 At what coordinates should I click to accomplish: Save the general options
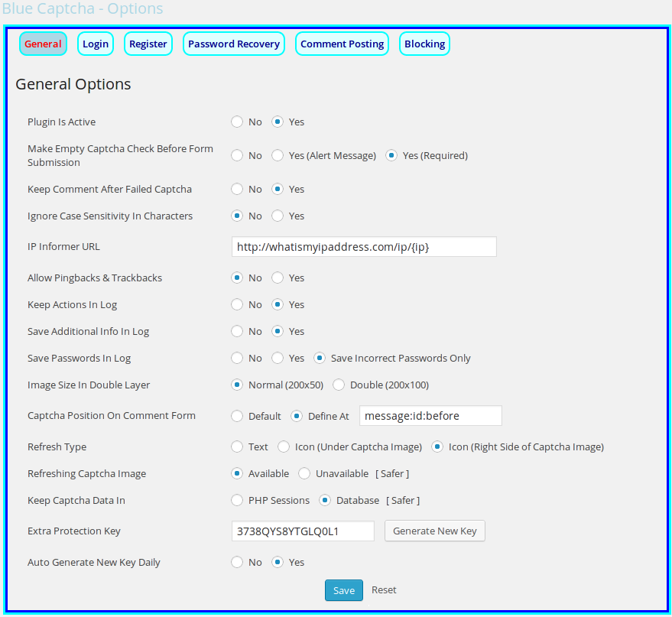[344, 590]
